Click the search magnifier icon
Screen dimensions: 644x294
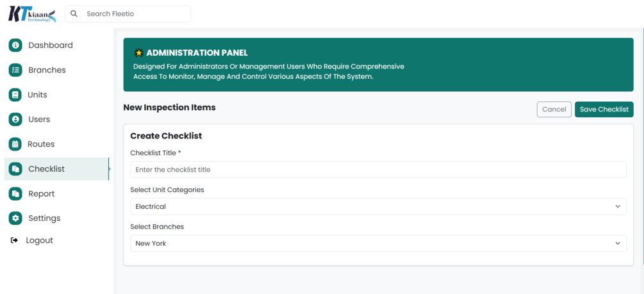[x=74, y=13]
